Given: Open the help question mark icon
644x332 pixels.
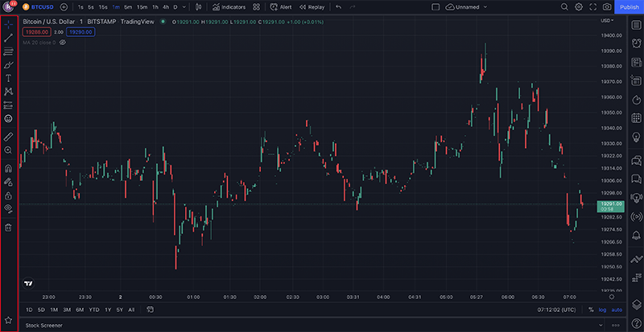Looking at the screenshot, I should (637, 324).
